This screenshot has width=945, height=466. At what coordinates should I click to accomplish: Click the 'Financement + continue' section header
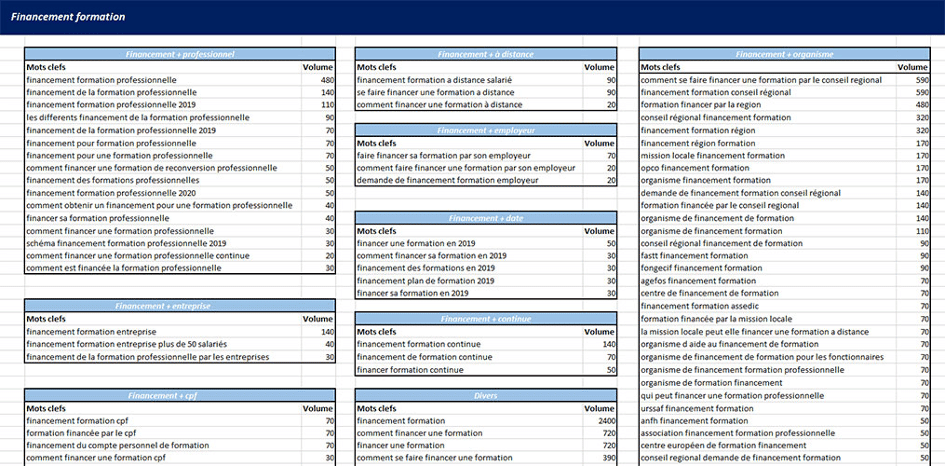pyautogui.click(x=486, y=319)
